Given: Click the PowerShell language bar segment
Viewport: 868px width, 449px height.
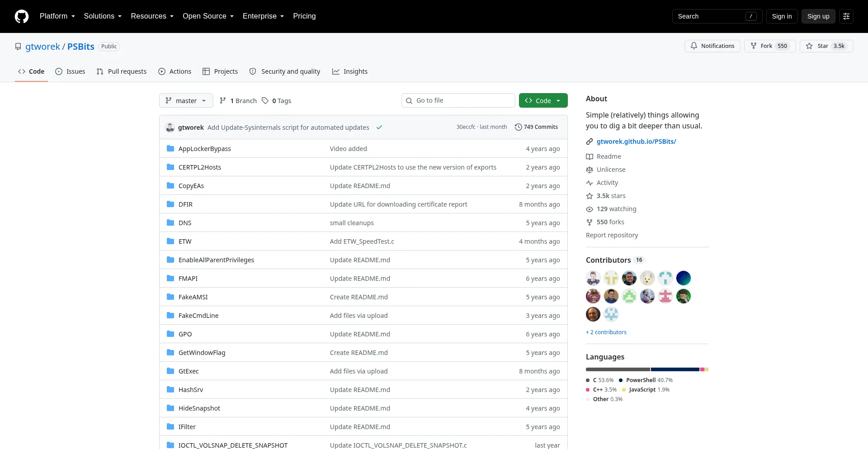Looking at the screenshot, I should coord(675,369).
